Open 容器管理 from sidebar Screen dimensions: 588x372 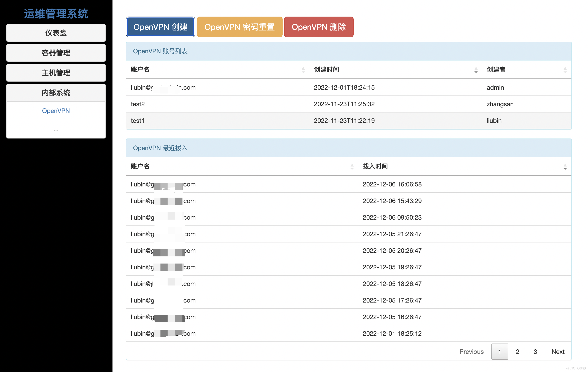coord(56,52)
